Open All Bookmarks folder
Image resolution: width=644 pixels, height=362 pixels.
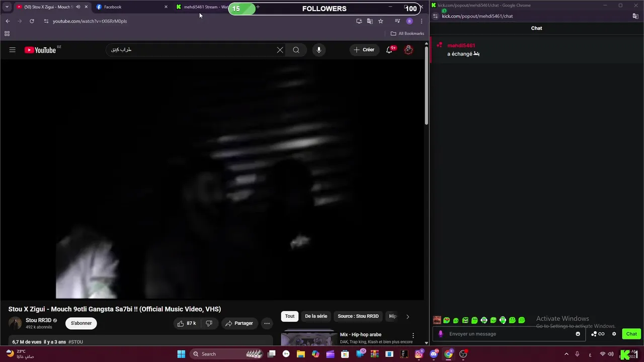tap(408, 34)
